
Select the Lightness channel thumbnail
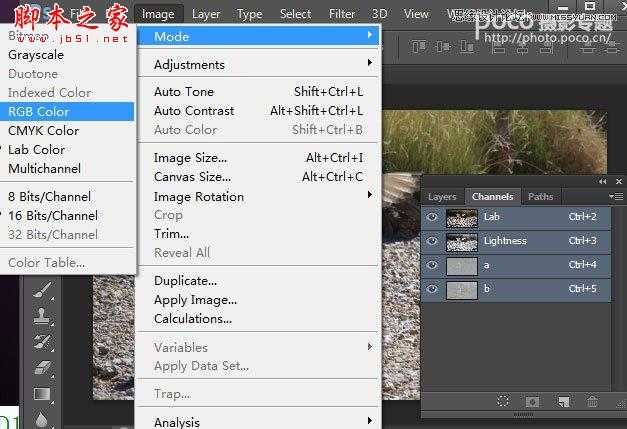point(462,242)
